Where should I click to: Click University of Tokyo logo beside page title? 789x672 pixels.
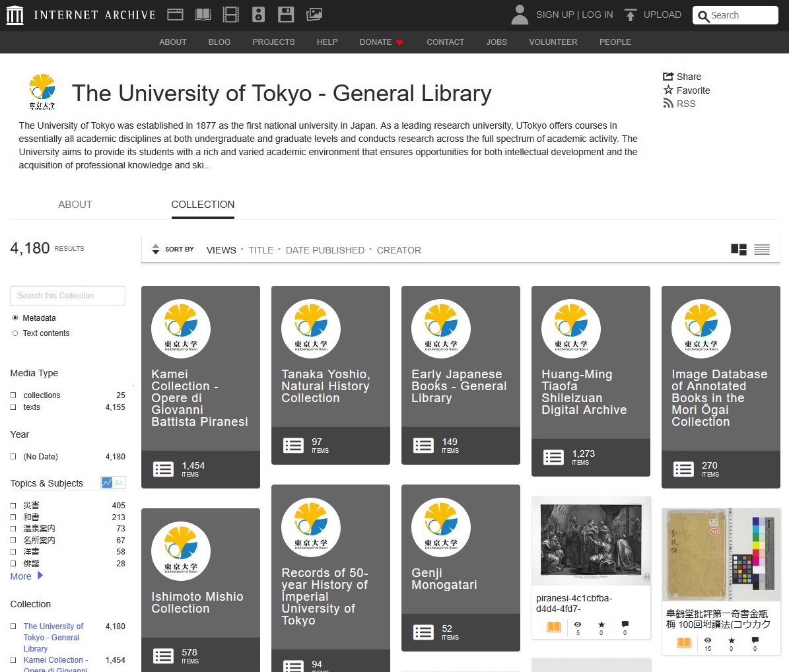(42, 92)
